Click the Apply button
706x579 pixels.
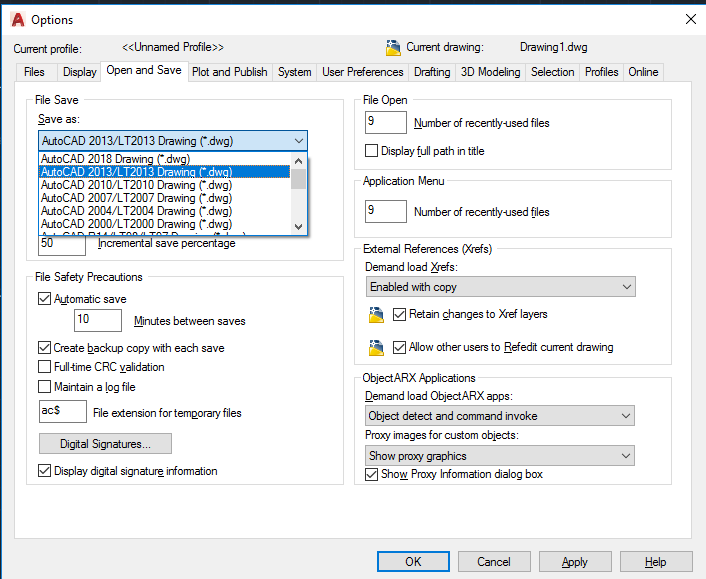pos(575,561)
